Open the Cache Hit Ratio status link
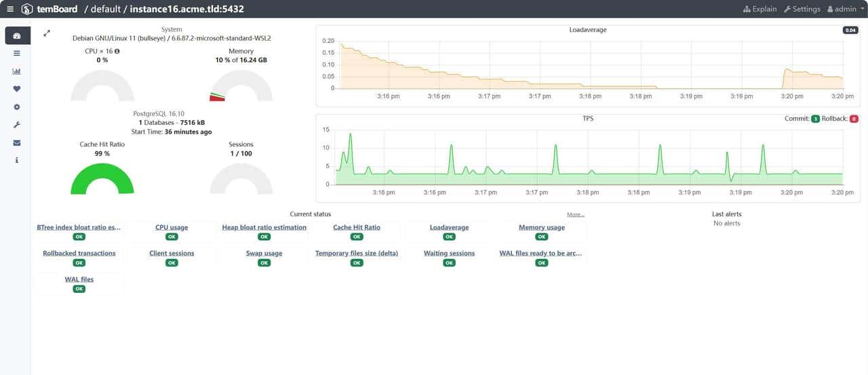The width and height of the screenshot is (868, 375). (357, 227)
